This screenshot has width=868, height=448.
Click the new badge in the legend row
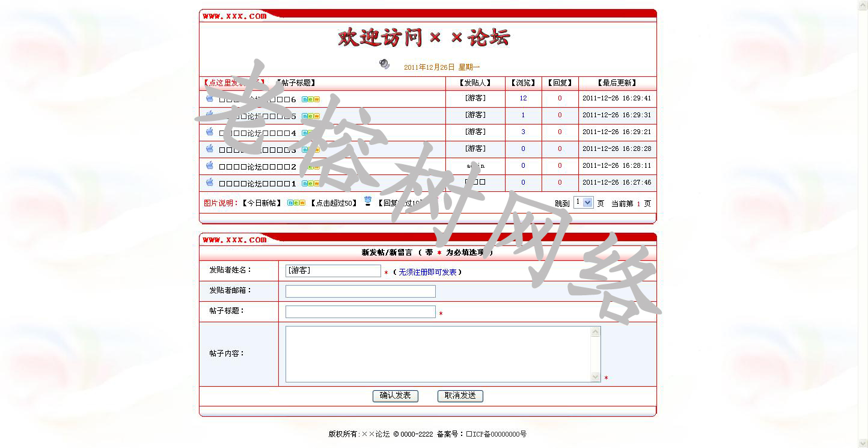tap(296, 203)
